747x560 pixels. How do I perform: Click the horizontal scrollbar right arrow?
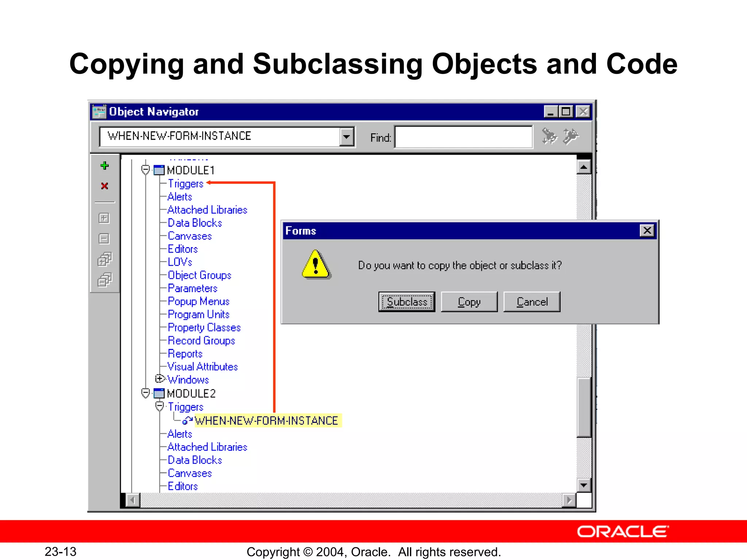tap(569, 500)
